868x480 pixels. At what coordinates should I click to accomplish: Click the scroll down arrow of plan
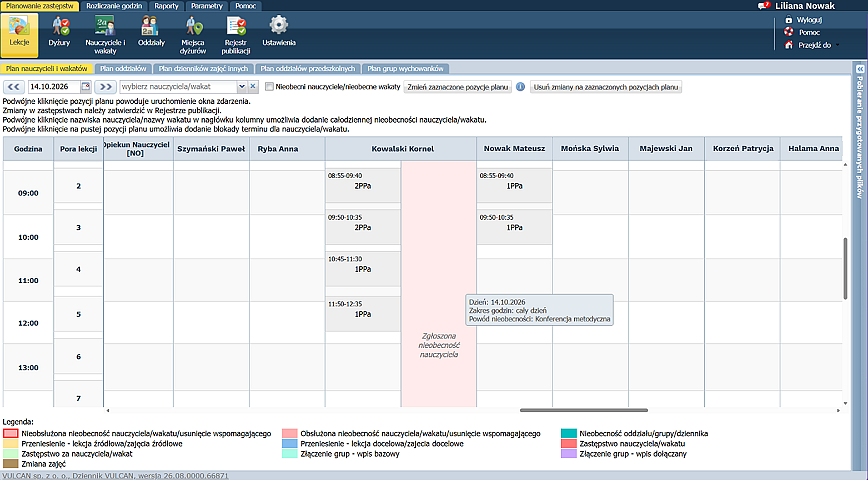[845, 404]
